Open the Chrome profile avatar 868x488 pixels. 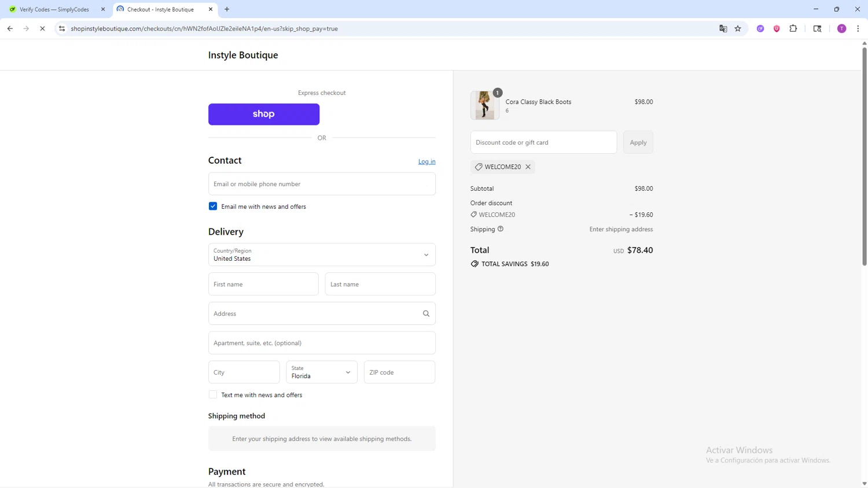(x=842, y=28)
